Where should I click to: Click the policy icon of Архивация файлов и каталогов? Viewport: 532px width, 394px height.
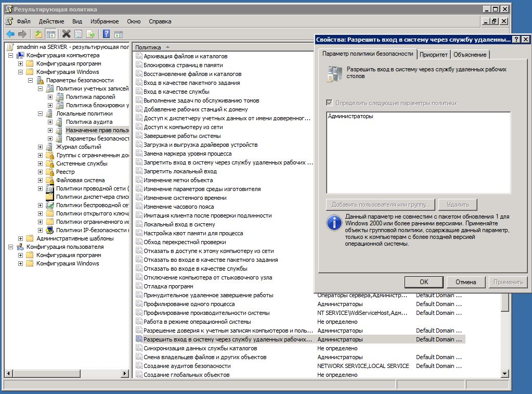click(139, 56)
